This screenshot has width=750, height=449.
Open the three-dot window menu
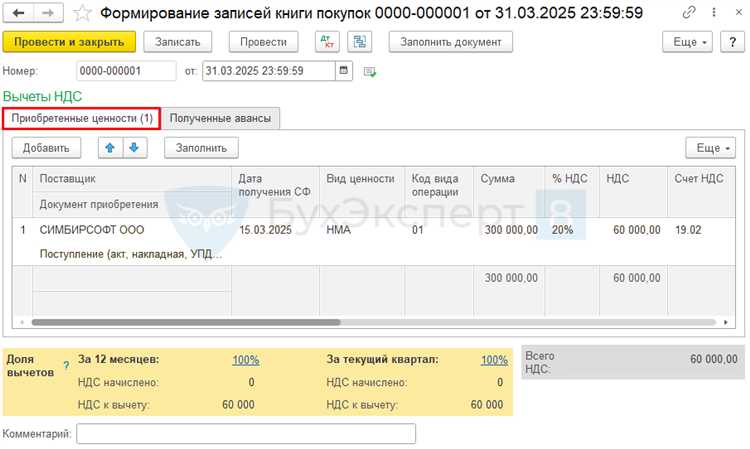714,12
